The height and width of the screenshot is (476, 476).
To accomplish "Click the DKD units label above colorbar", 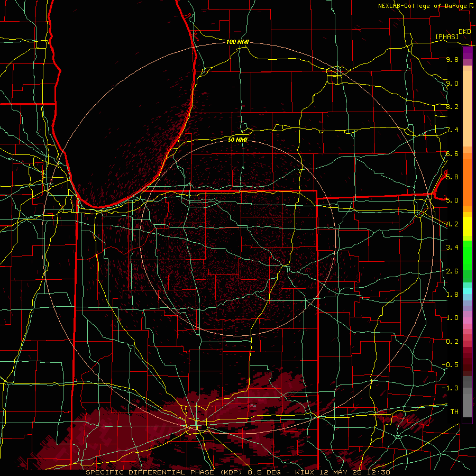I will (465, 32).
